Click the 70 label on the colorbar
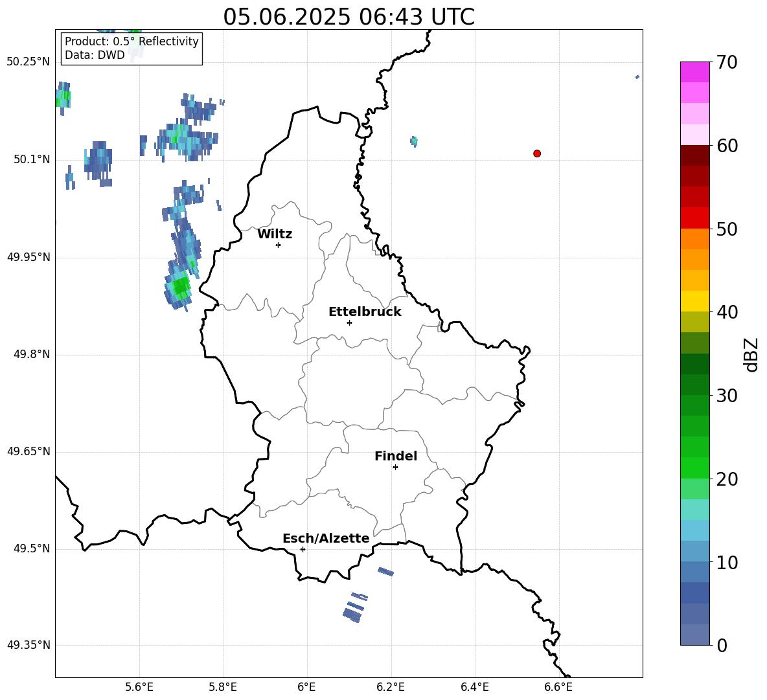The image size is (767, 700). [x=727, y=62]
